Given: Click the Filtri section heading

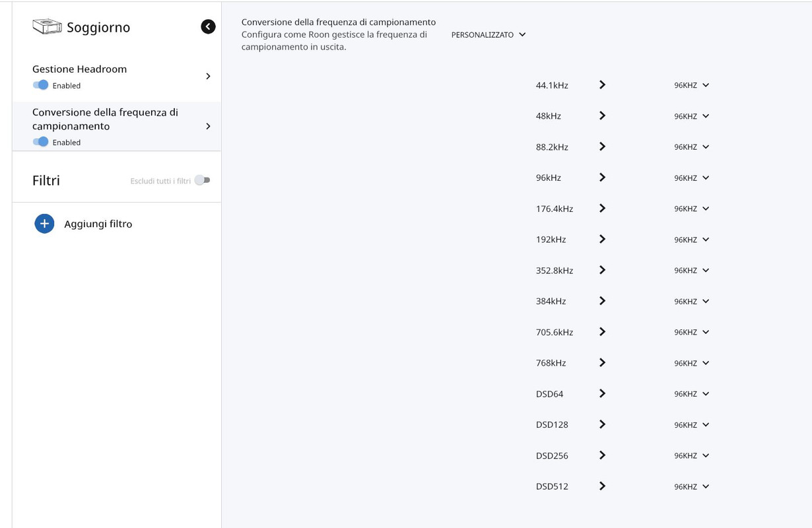Looking at the screenshot, I should 46,180.
